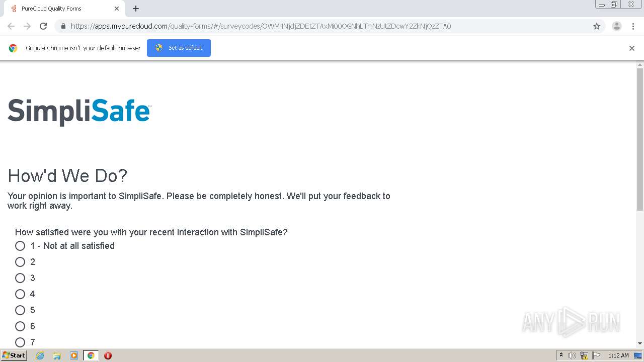
Task: Select satisfaction rating 6
Action: tap(20, 326)
